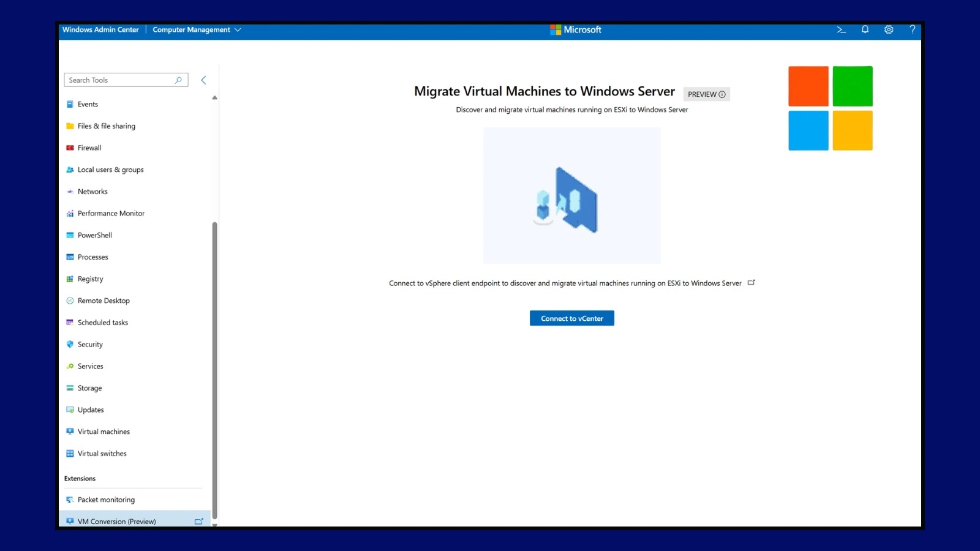Image resolution: width=980 pixels, height=551 pixels.
Task: Collapse the tools sidebar with the chevron
Action: click(x=203, y=80)
